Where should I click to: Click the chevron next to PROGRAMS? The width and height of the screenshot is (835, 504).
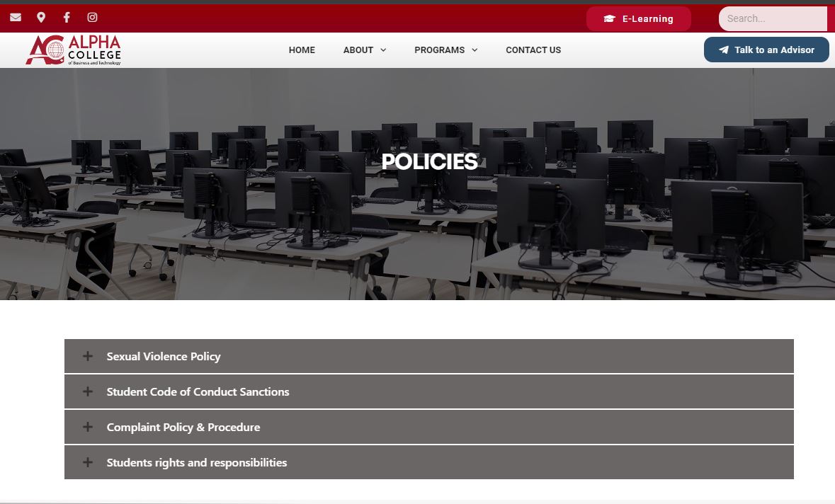[475, 50]
